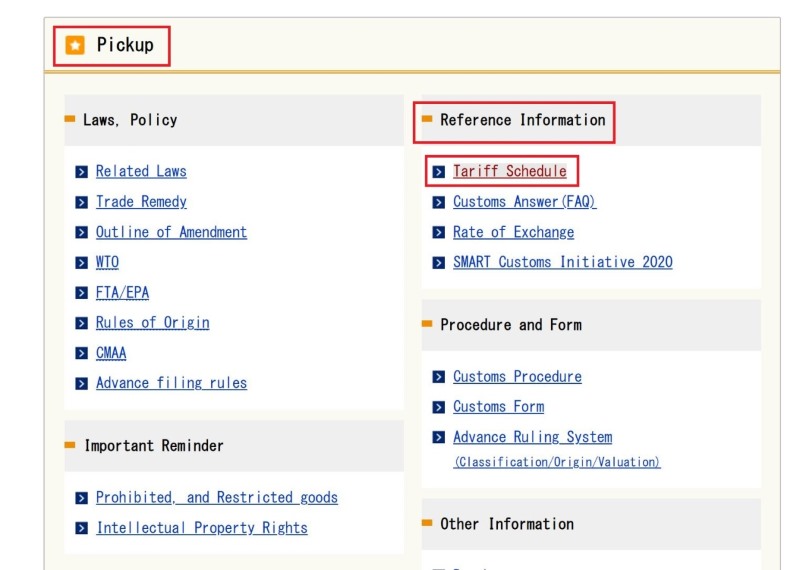Click arrow icon next to CMAA
800x570 pixels.
click(82, 354)
